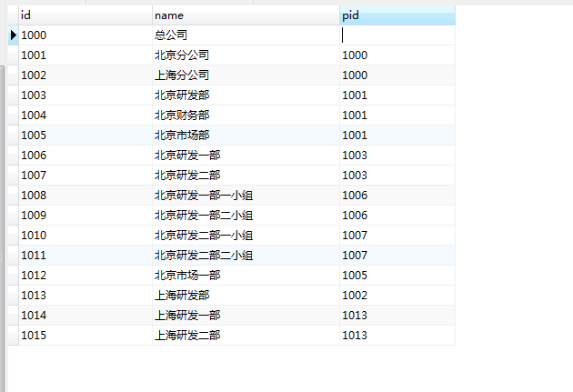Screen dimensions: 573x392
Task: Click the pid column header
Action: pyautogui.click(x=397, y=15)
